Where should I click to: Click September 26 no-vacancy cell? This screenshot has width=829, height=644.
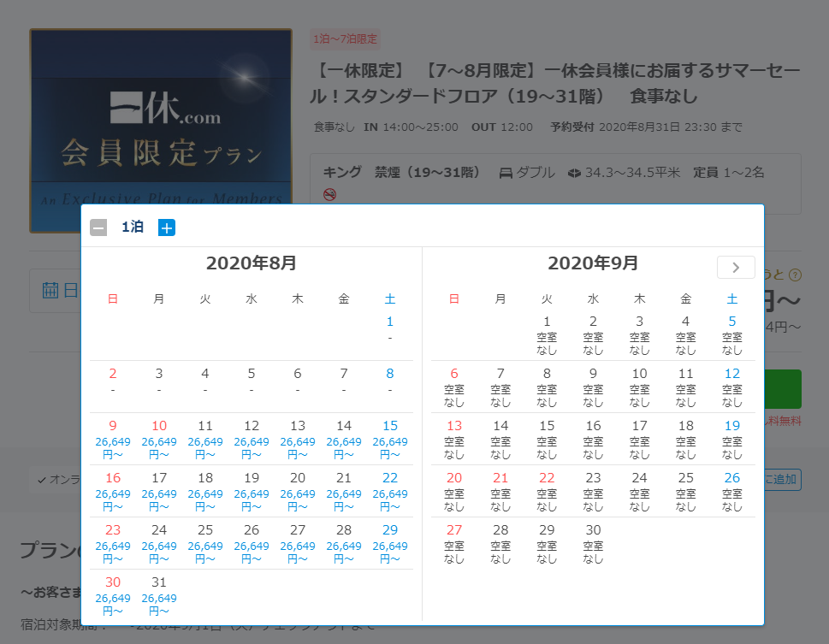[x=731, y=491]
